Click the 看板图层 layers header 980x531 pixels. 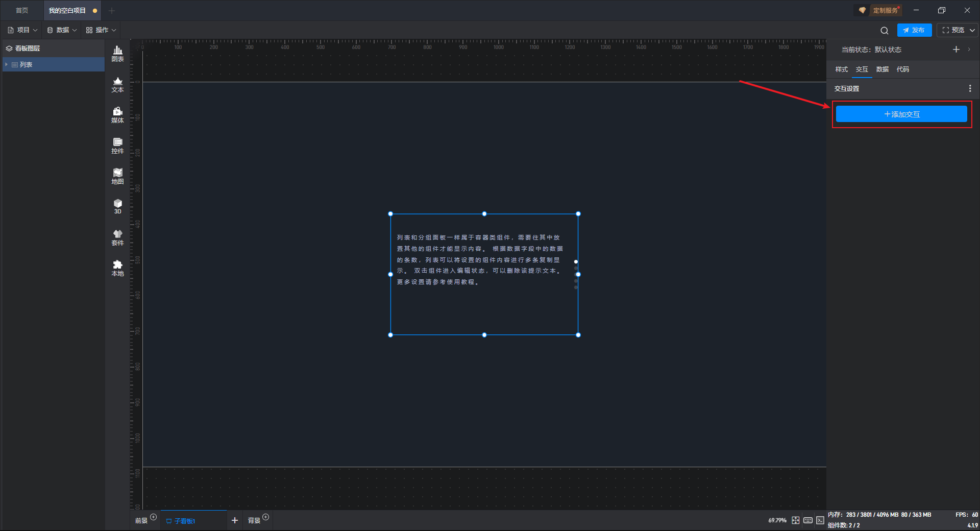[54, 49]
